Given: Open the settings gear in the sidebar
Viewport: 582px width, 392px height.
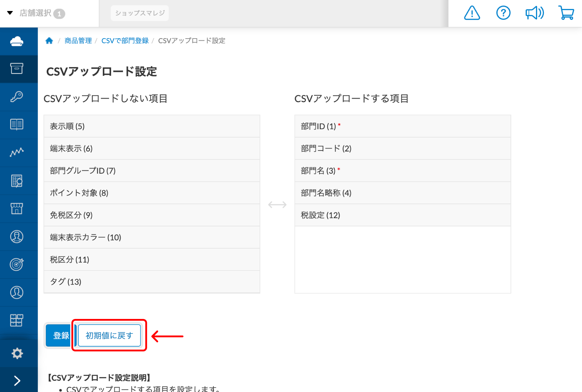Looking at the screenshot, I should (x=18, y=353).
